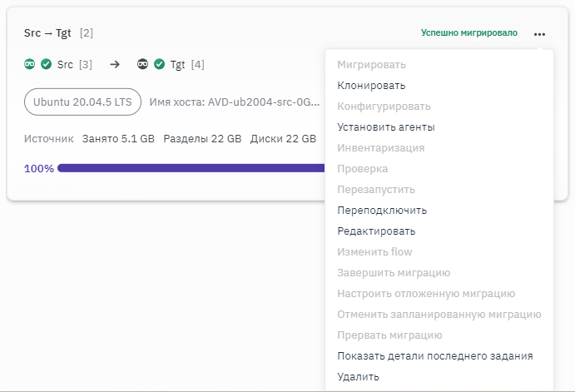Click the Имя хоста hostname text
575x392 pixels.
click(x=235, y=102)
